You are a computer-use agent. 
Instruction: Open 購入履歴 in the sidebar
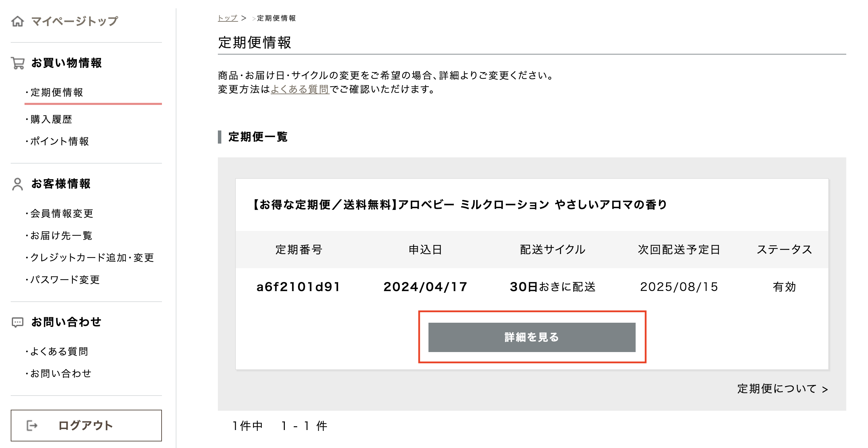(x=51, y=119)
